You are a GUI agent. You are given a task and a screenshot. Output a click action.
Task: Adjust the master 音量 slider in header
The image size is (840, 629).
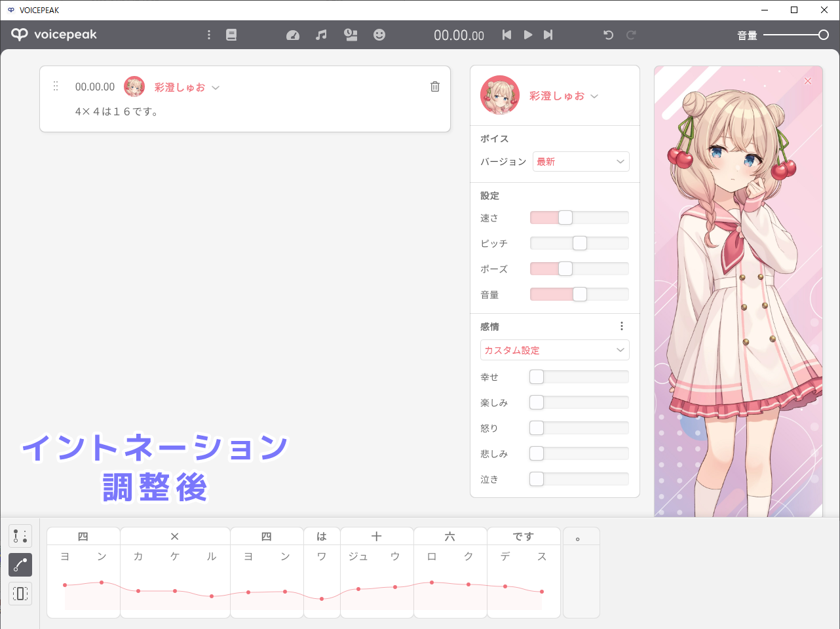[x=796, y=35]
